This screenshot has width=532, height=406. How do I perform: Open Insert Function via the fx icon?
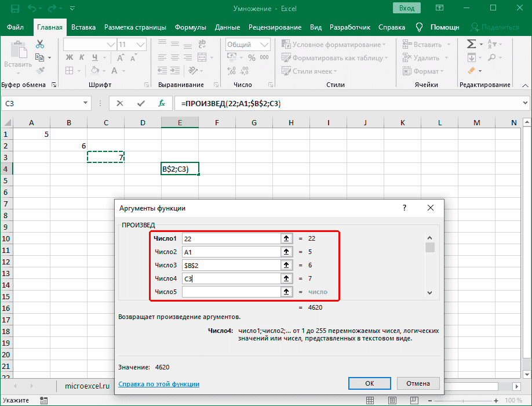[x=161, y=103]
